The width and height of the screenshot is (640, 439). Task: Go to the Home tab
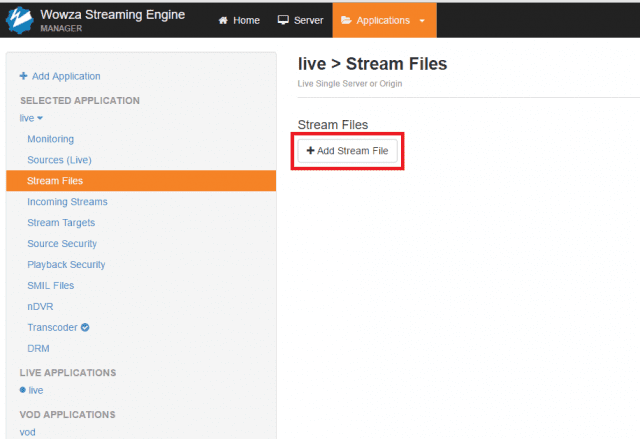tap(239, 20)
